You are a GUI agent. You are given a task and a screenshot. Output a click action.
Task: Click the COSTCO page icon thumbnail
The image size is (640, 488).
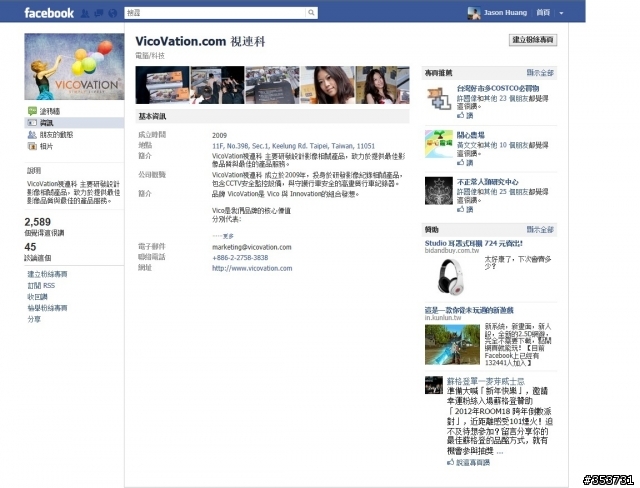pyautogui.click(x=439, y=98)
